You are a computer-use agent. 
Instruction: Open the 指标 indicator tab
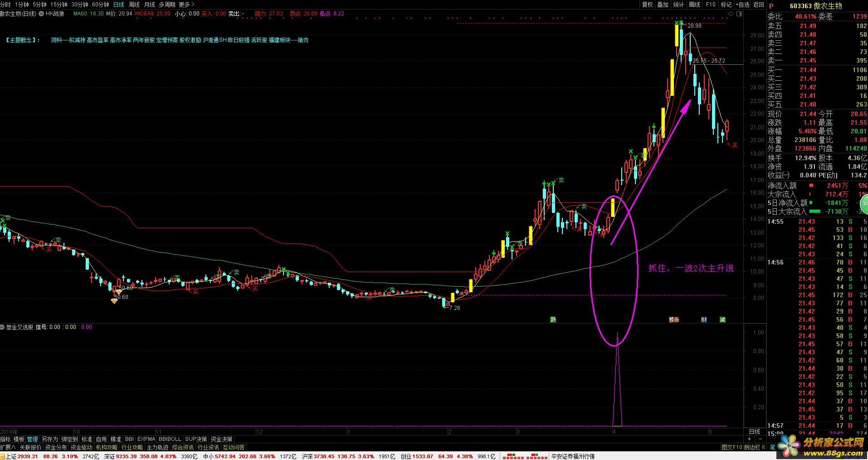coord(5,439)
